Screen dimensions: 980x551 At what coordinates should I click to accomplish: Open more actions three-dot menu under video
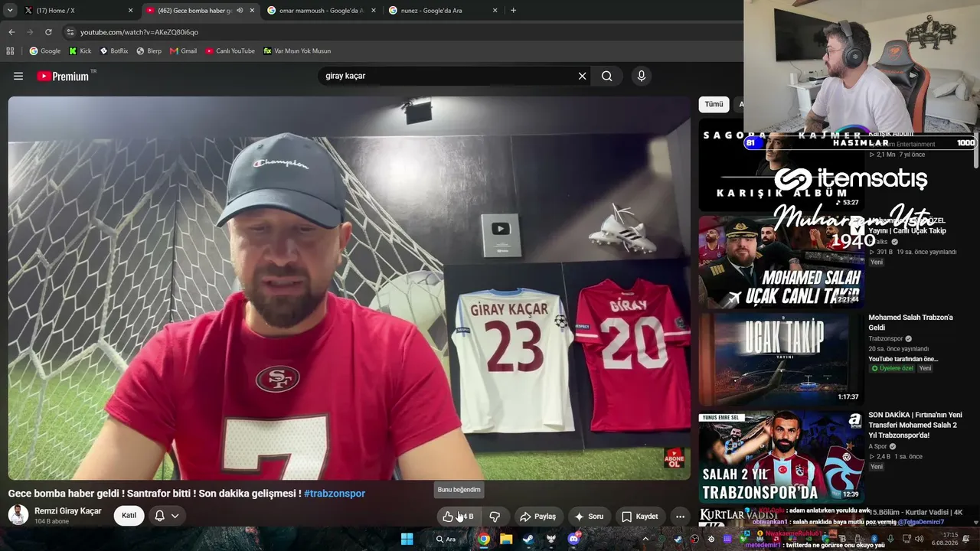click(680, 517)
